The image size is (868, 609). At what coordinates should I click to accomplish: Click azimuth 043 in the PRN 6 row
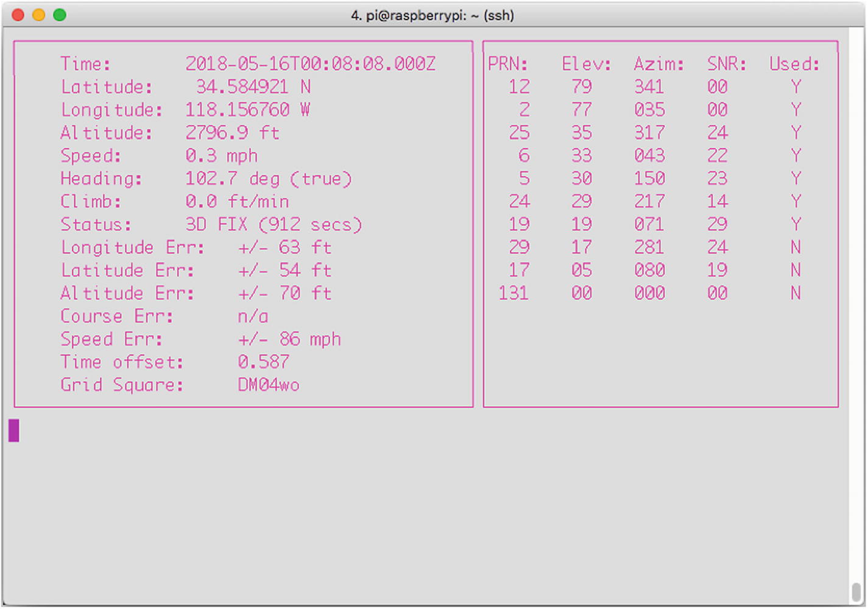[649, 156]
